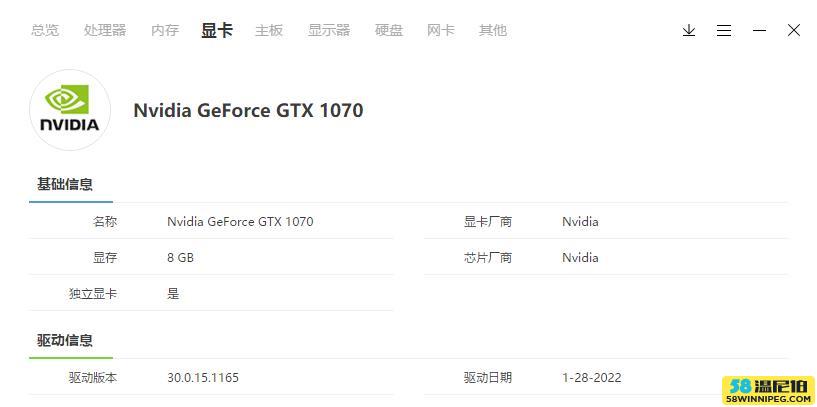Select the driver version 30.0.15.1165 value
817x407 pixels.
[x=203, y=377]
